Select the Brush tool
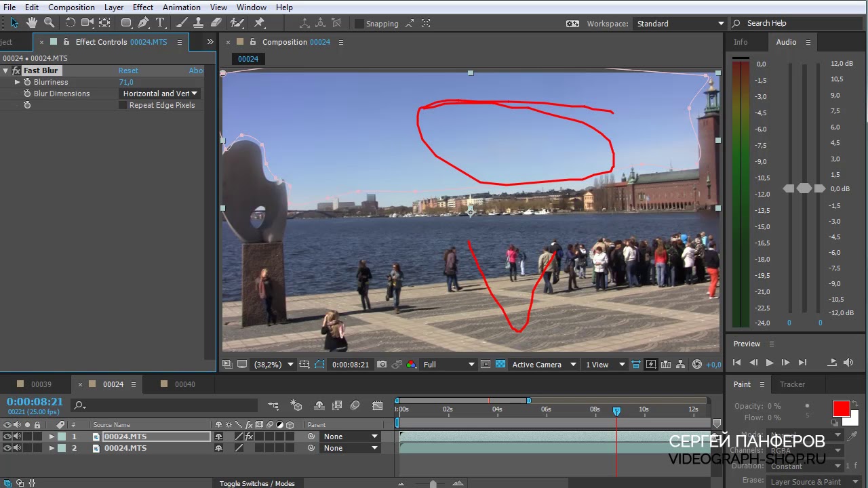868x488 pixels. [x=182, y=23]
